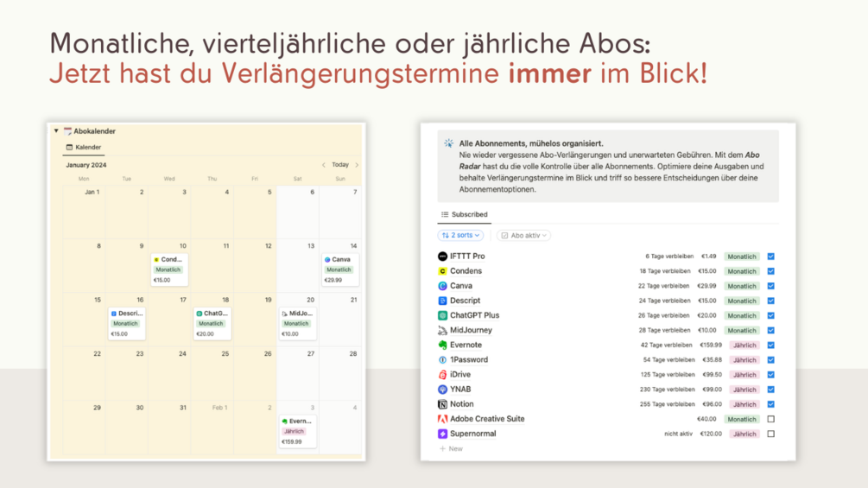Uncheck the Descript row checkbox
868x488 pixels.
770,301
